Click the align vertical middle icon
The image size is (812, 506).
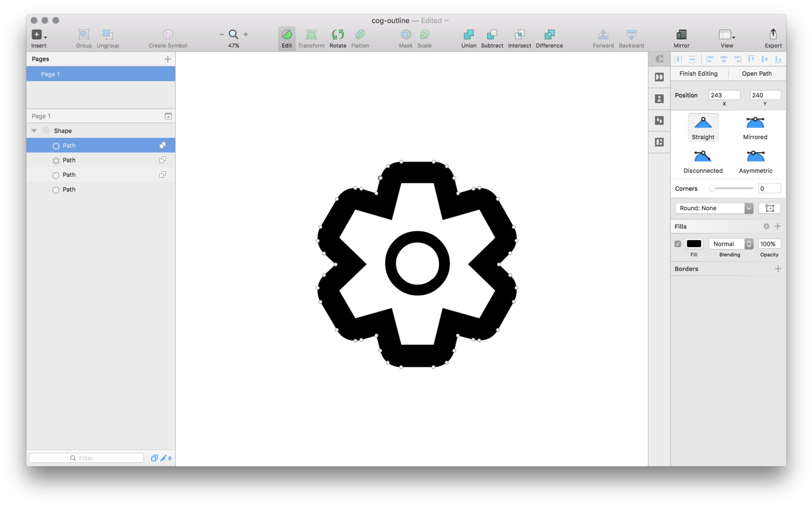pyautogui.click(x=765, y=59)
